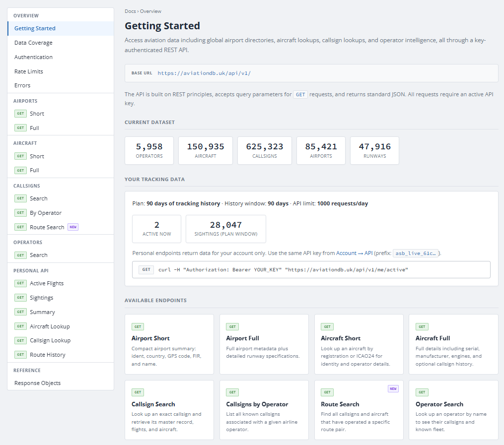Click GET badge beside sidebar Summary
Viewport: 504px width, 445px height.
coord(20,312)
